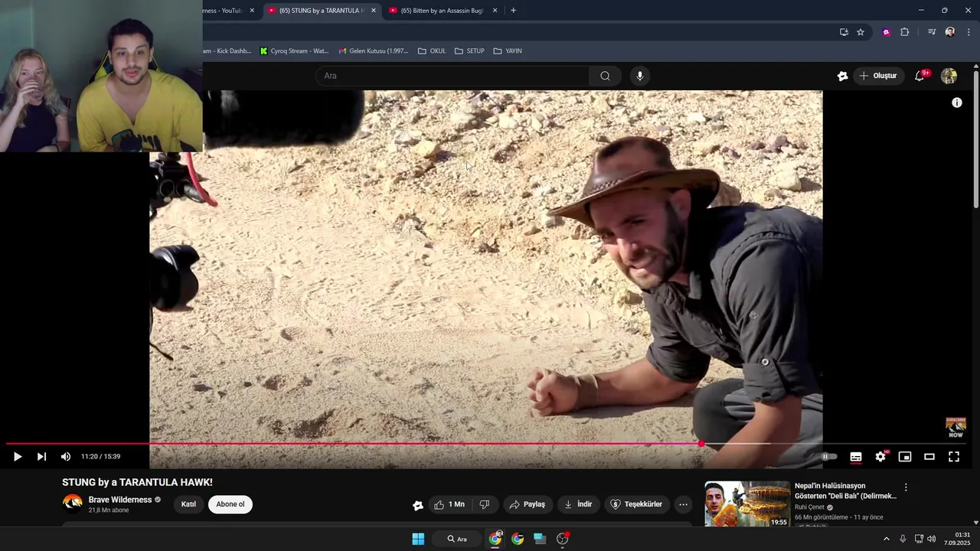The width and height of the screenshot is (980, 551).
Task: Open Windows Start menu
Action: click(x=418, y=539)
